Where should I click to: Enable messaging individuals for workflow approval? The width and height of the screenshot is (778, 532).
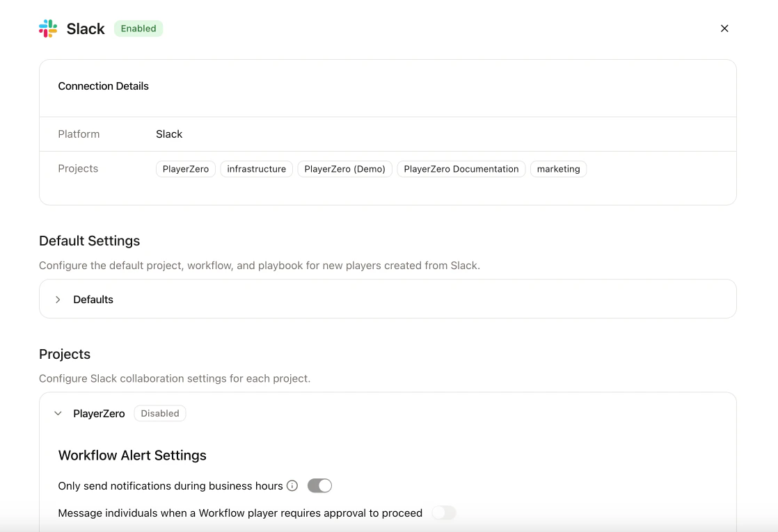click(443, 513)
